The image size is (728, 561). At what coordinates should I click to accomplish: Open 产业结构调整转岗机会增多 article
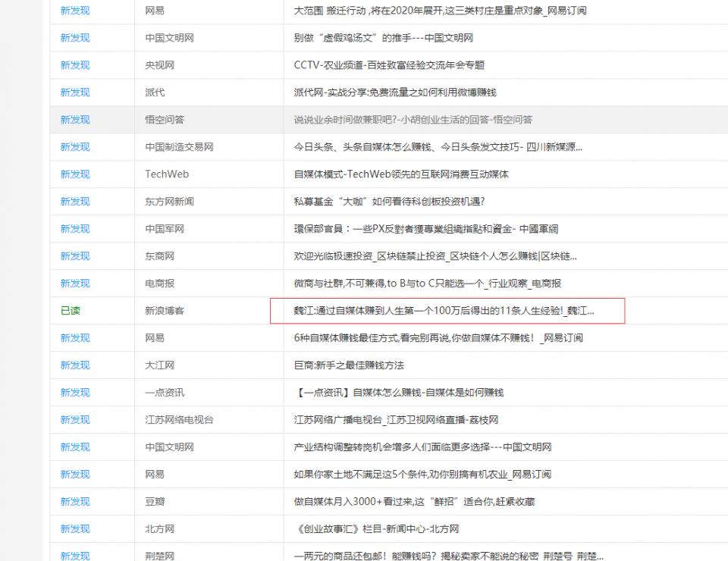(422, 447)
